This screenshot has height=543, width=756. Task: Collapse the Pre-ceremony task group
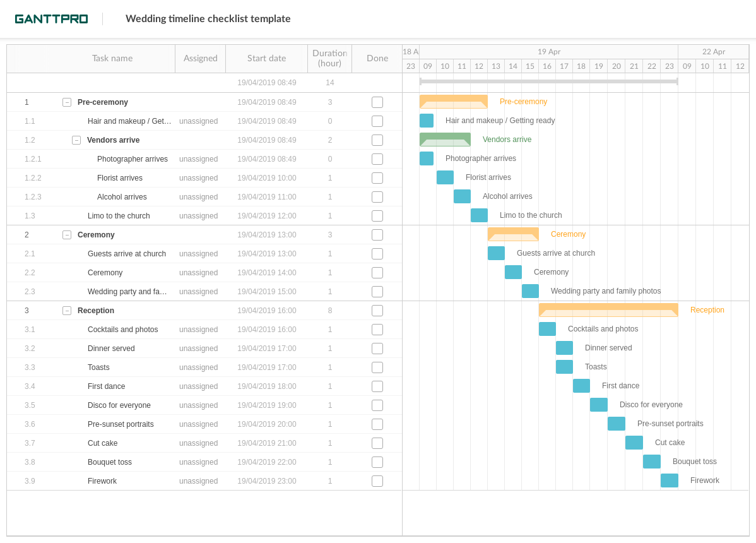pyautogui.click(x=67, y=102)
